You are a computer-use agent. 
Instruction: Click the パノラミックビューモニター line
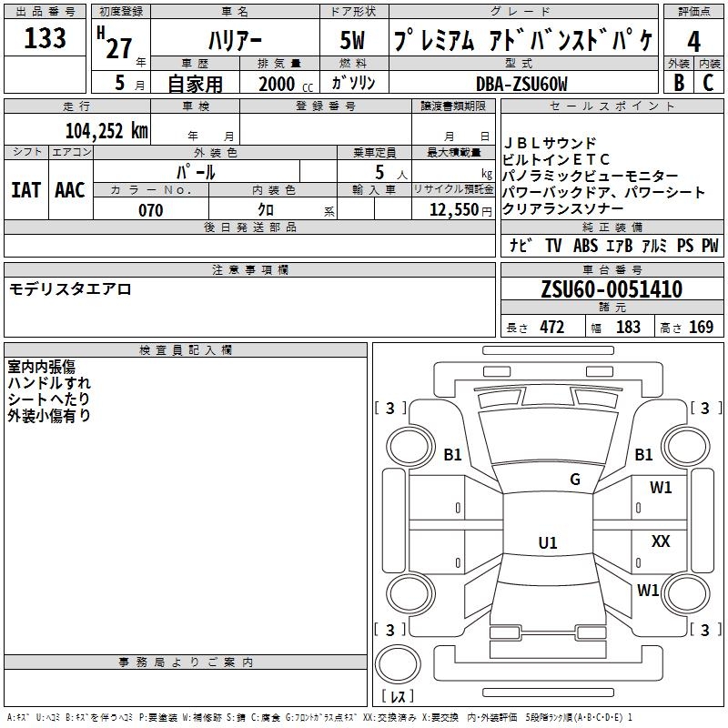tap(590, 176)
